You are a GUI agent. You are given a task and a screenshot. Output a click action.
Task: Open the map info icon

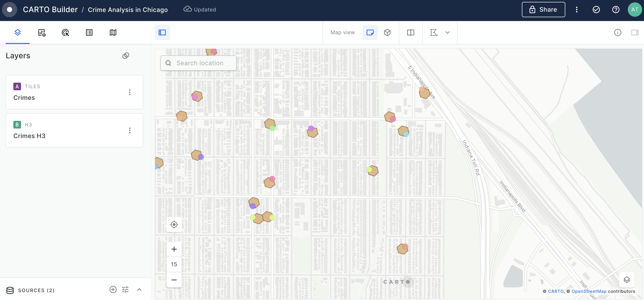point(618,32)
